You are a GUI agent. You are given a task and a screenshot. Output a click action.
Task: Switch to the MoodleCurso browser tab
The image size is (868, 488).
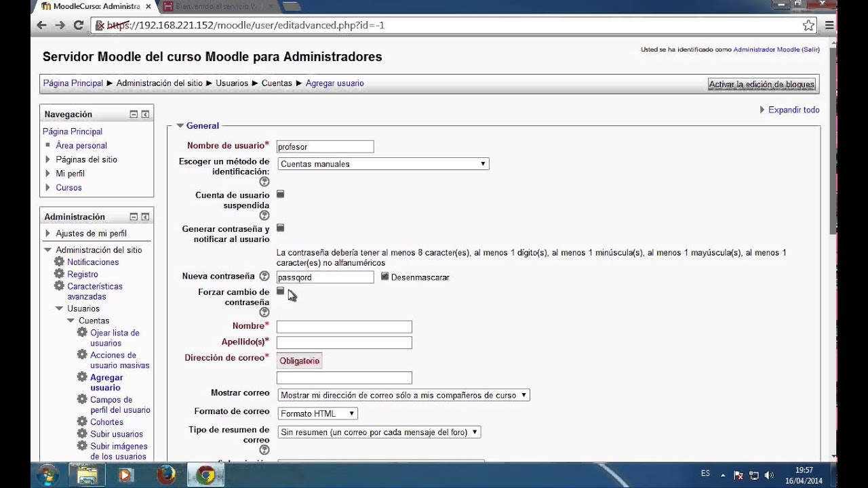(95, 6)
